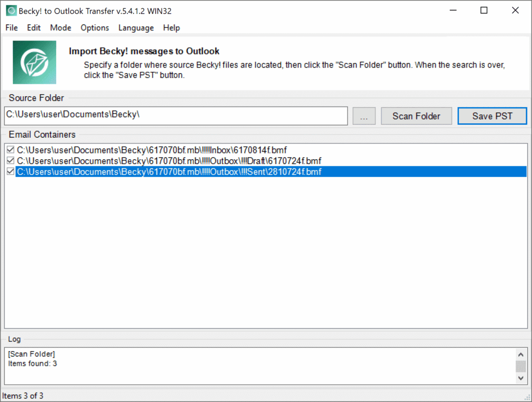The image size is (532, 402).
Task: Open the Help menu
Action: pos(171,28)
